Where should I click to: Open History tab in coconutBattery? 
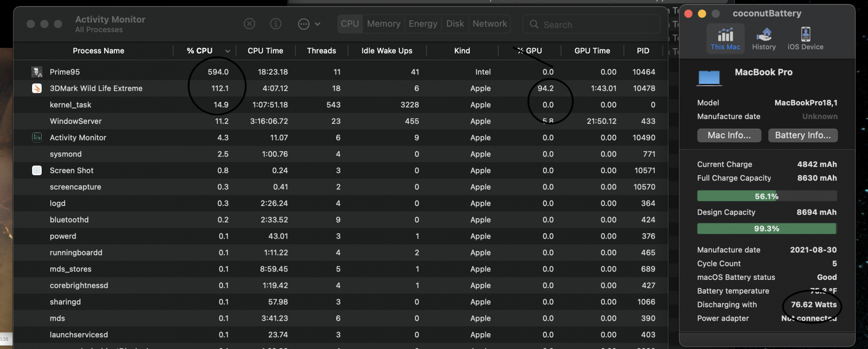pyautogui.click(x=764, y=39)
